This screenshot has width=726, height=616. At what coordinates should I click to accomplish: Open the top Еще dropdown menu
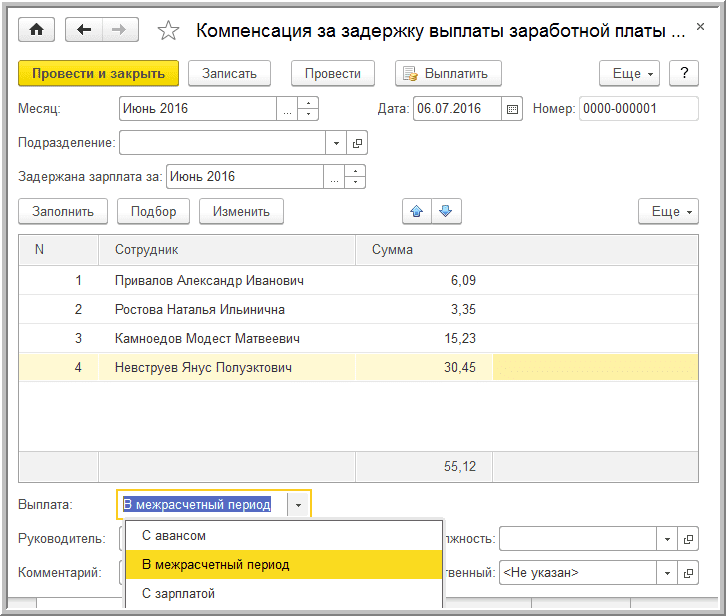pos(629,73)
